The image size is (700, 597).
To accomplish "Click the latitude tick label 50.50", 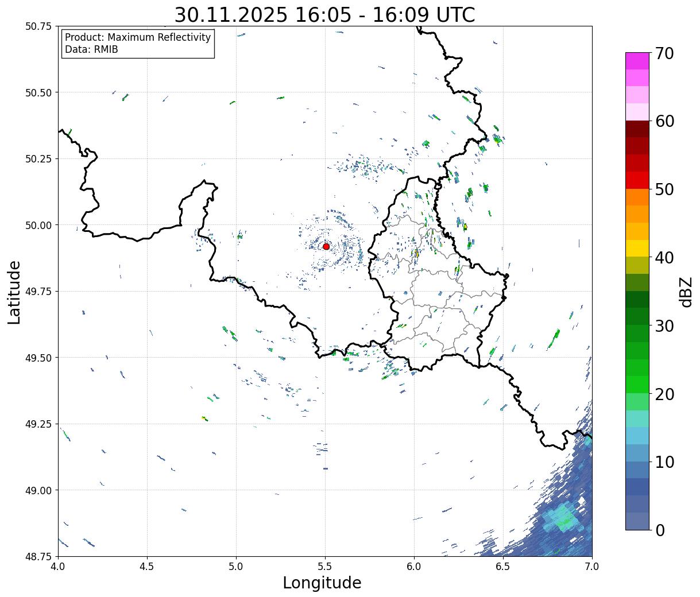I will coord(38,92).
